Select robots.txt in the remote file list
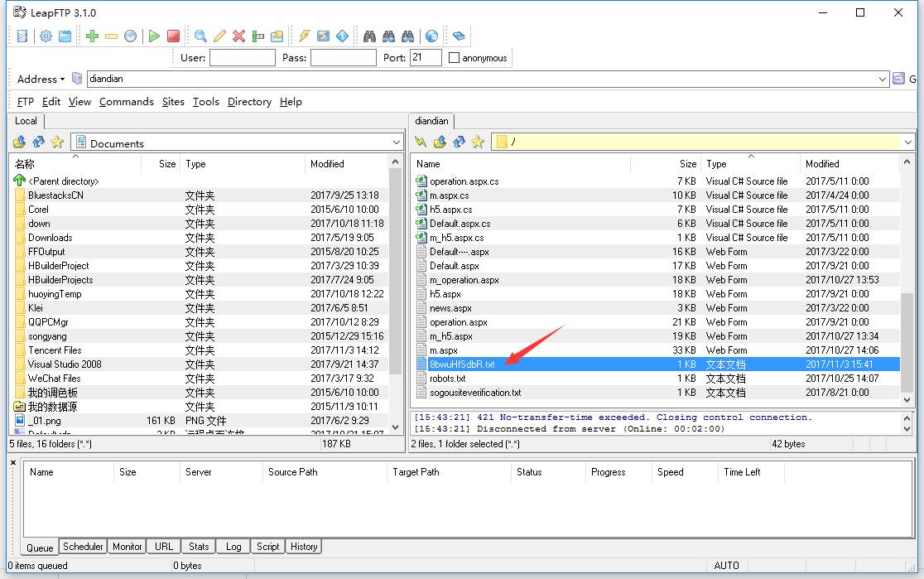 pos(448,379)
